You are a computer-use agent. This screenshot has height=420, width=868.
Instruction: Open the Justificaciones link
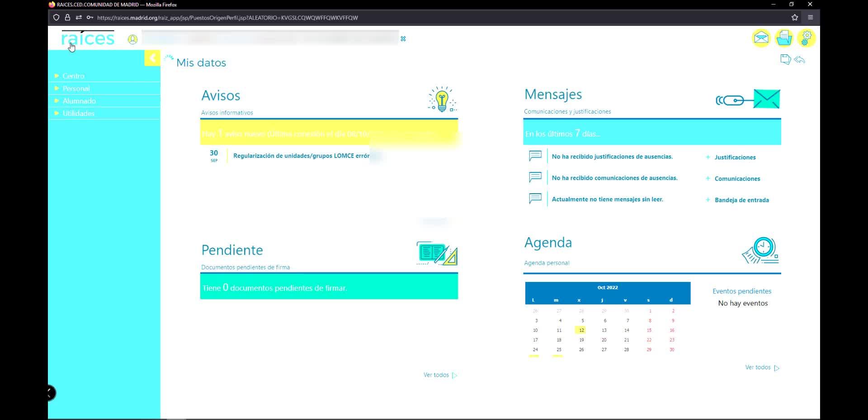coord(735,157)
